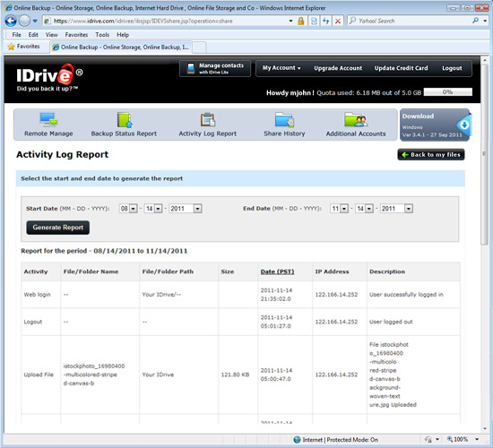Click the Generate Report button
The height and width of the screenshot is (448, 493).
(x=58, y=228)
